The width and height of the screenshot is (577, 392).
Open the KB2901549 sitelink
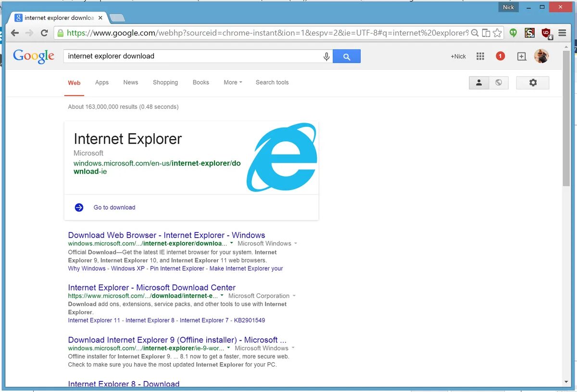coord(250,320)
